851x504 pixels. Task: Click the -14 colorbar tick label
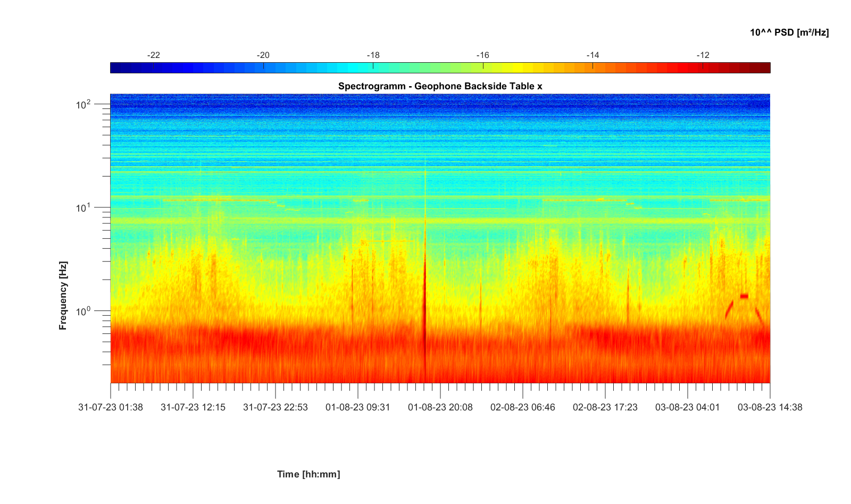pyautogui.click(x=593, y=55)
